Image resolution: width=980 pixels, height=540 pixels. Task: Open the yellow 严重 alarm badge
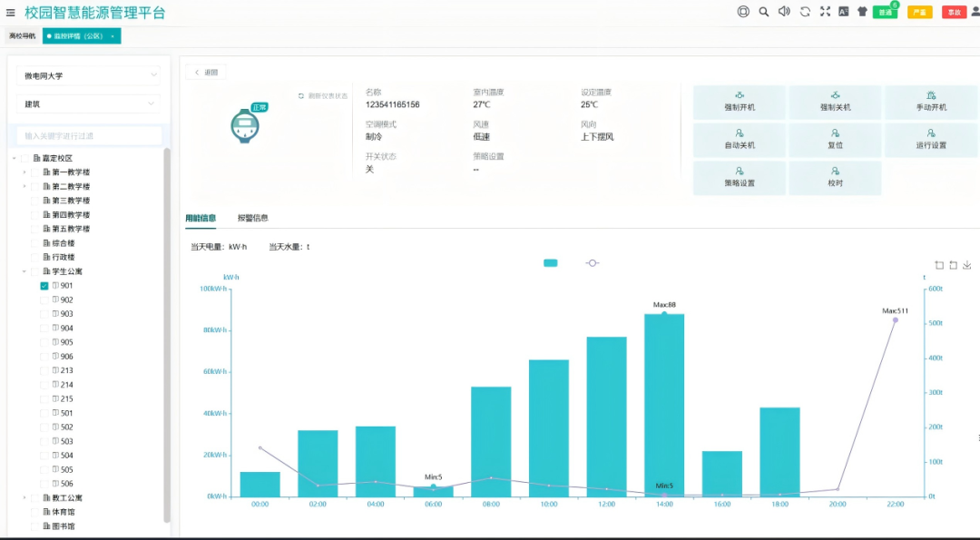coord(919,12)
